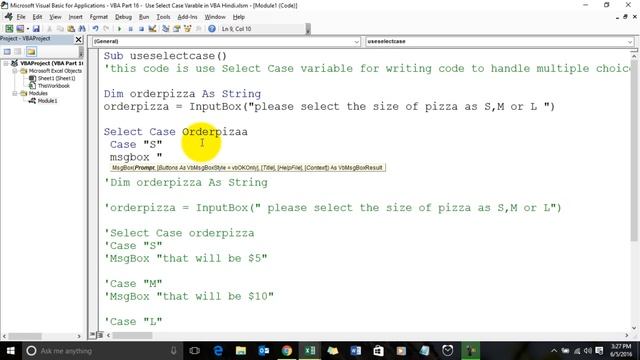Open the Insert object dropdown arrow
The width and height of the screenshot is (640, 360).
27,29
